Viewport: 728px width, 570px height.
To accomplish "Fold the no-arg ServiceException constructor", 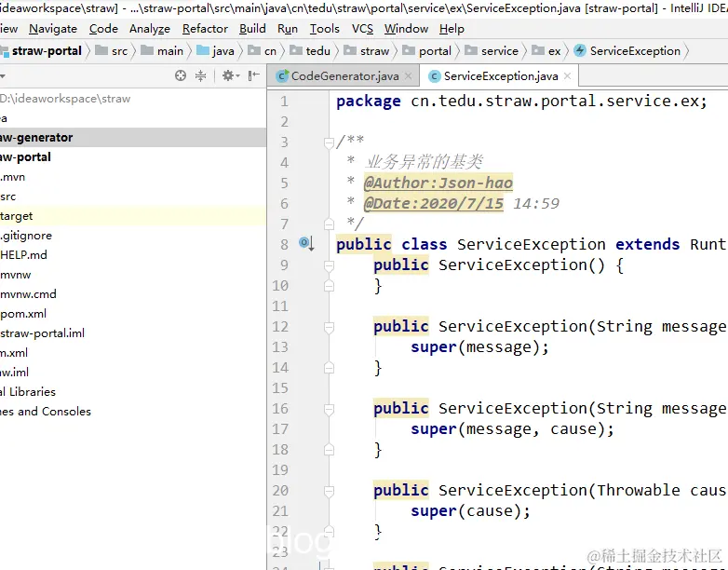I will pos(329,265).
